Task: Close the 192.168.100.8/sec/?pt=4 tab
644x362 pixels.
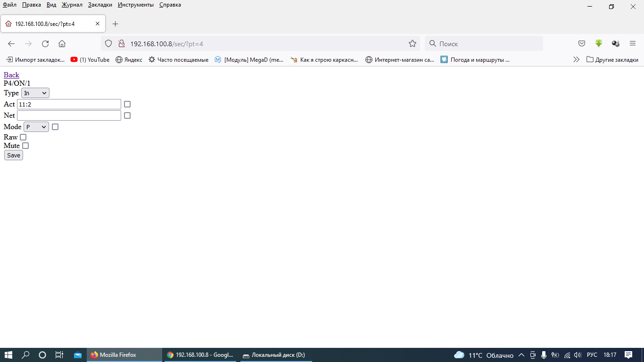Action: (98, 24)
